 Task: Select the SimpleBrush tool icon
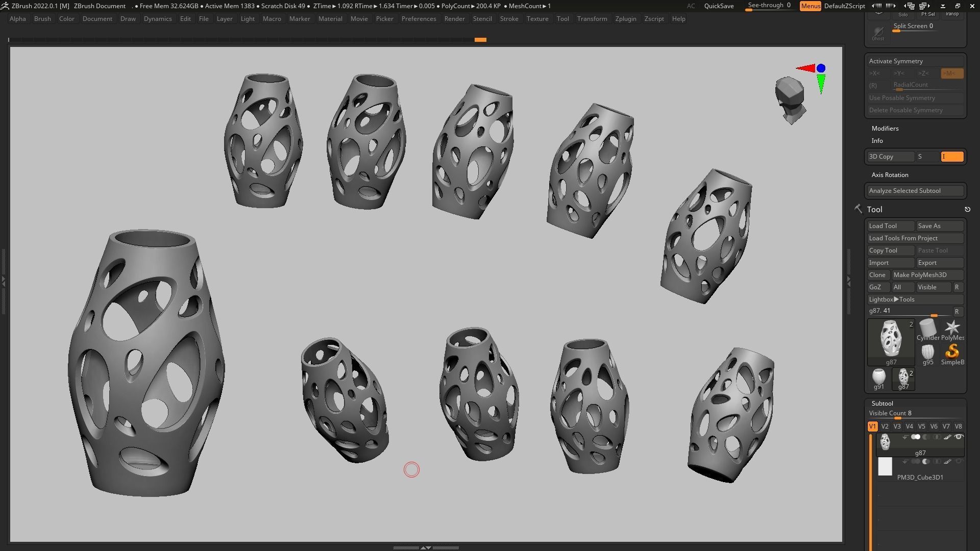tap(952, 353)
